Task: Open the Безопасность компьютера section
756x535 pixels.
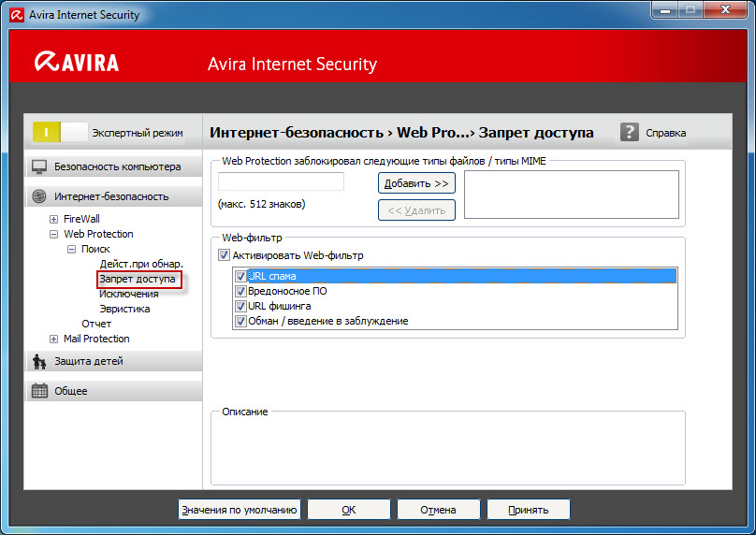Action: pos(114,166)
